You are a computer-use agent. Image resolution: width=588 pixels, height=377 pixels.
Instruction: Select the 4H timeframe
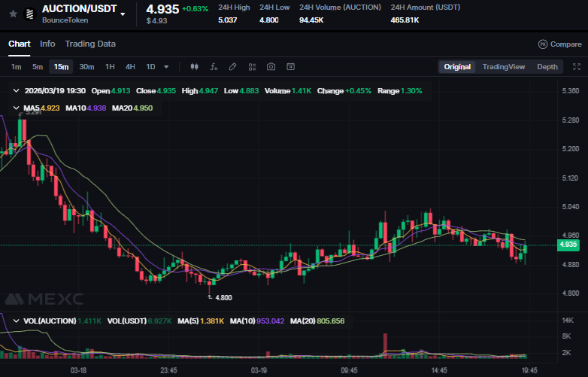pyautogui.click(x=130, y=67)
